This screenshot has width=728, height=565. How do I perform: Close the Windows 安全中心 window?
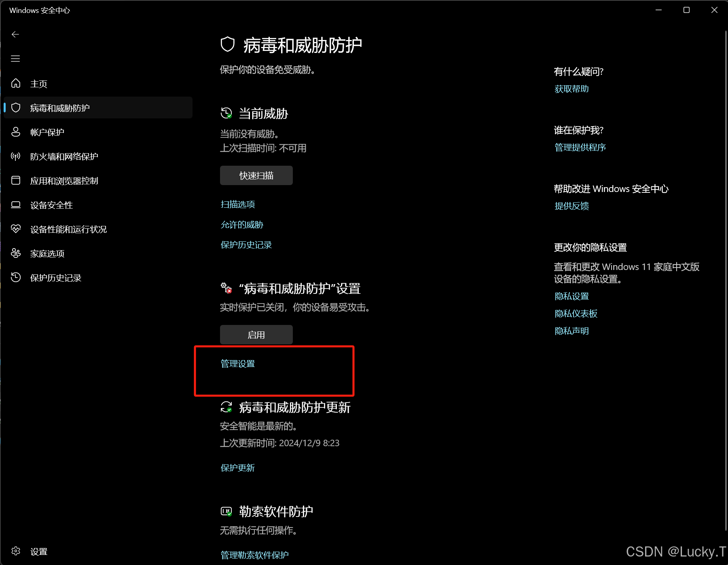click(x=714, y=10)
